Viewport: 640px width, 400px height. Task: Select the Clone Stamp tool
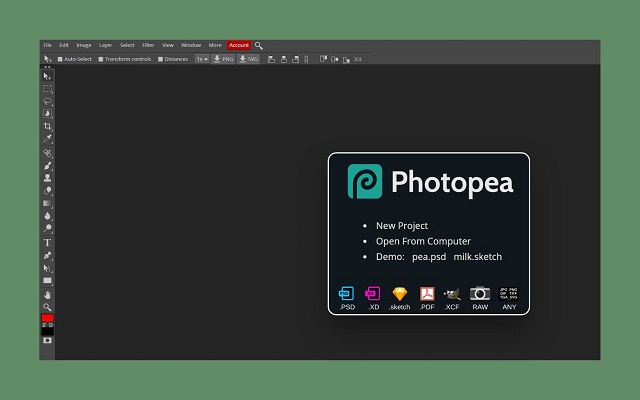click(x=47, y=178)
